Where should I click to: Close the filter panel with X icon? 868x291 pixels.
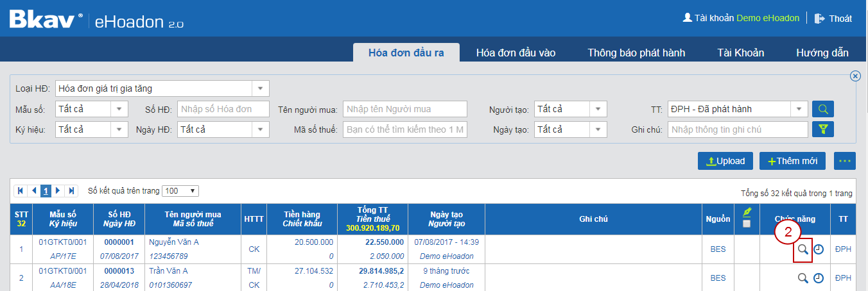pyautogui.click(x=855, y=76)
